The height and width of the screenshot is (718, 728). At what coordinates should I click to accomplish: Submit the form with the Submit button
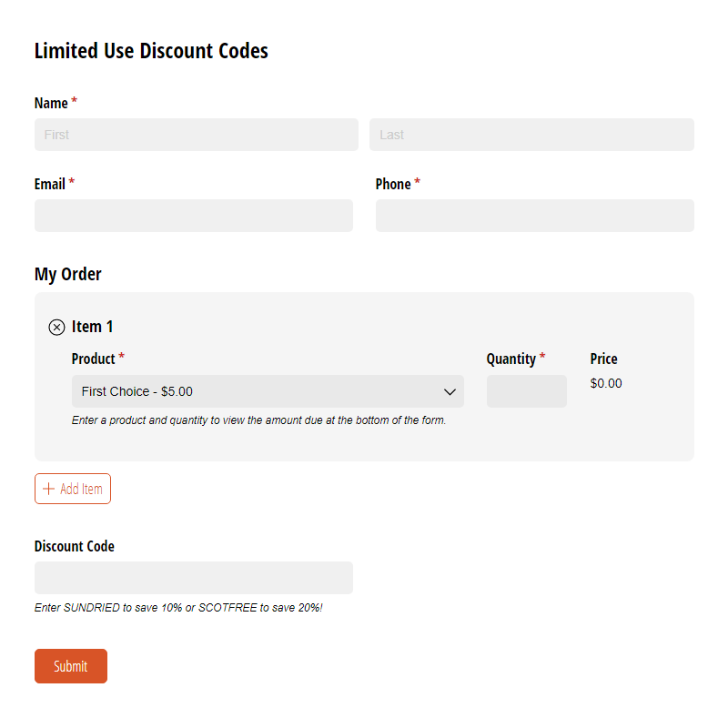(x=71, y=666)
